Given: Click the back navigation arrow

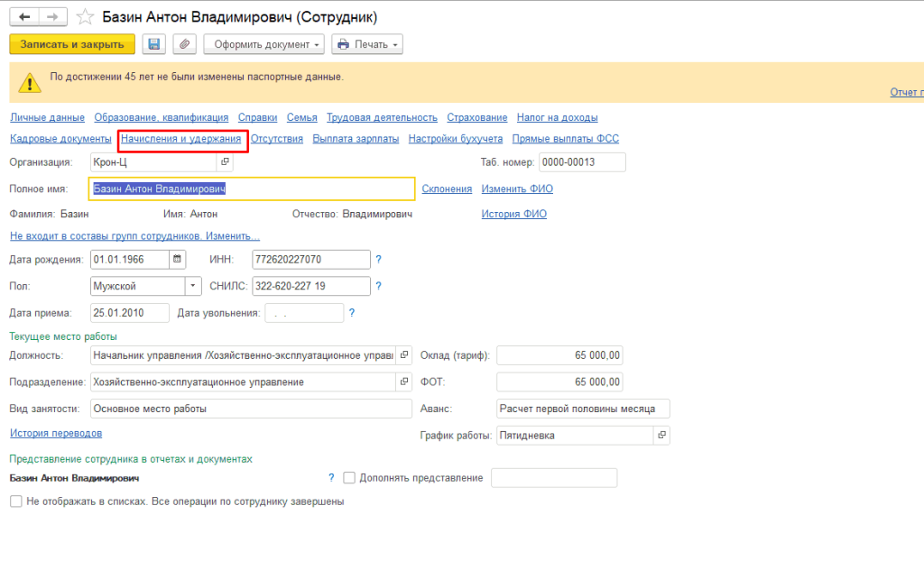Looking at the screenshot, I should pyautogui.click(x=24, y=17).
